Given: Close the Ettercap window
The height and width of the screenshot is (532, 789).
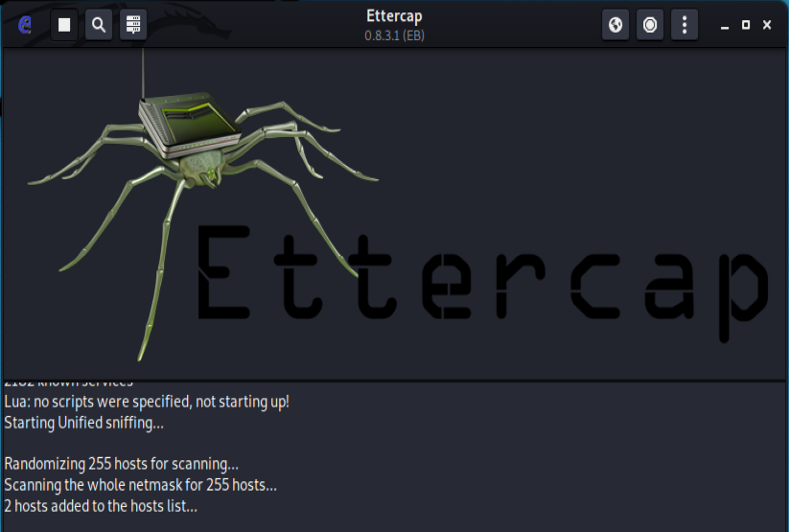Looking at the screenshot, I should click(767, 25).
